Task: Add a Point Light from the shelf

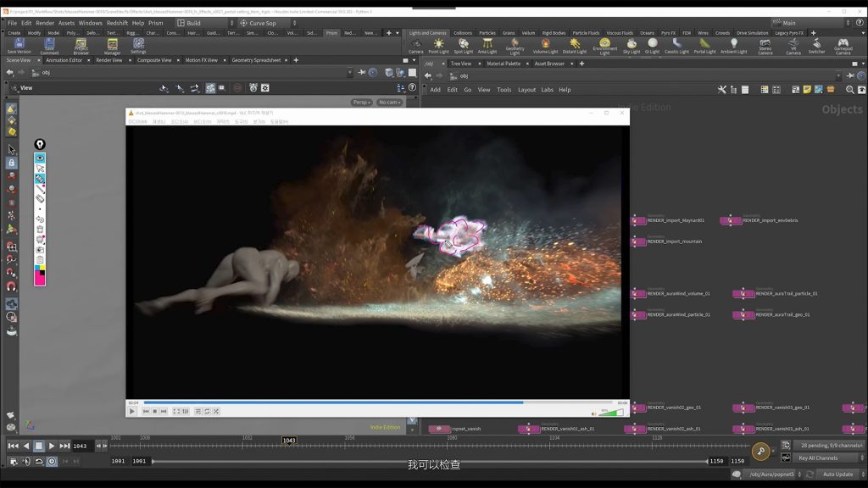Action: 438,46
